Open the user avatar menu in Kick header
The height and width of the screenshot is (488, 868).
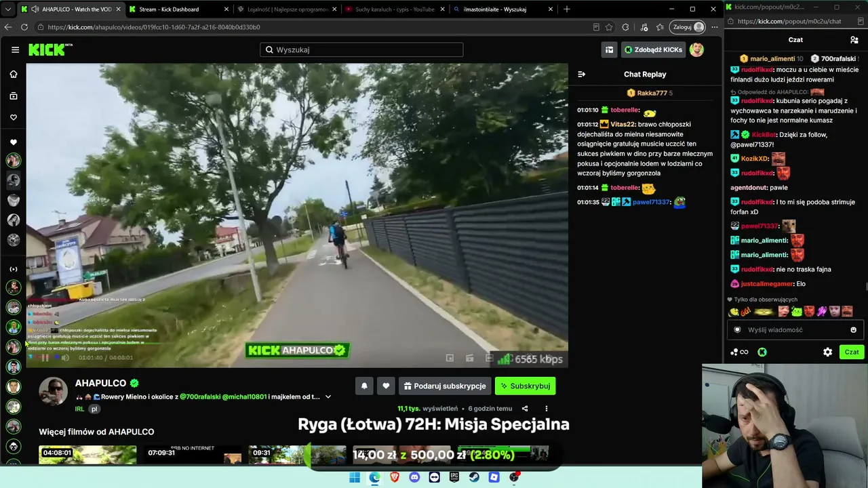[x=696, y=49]
